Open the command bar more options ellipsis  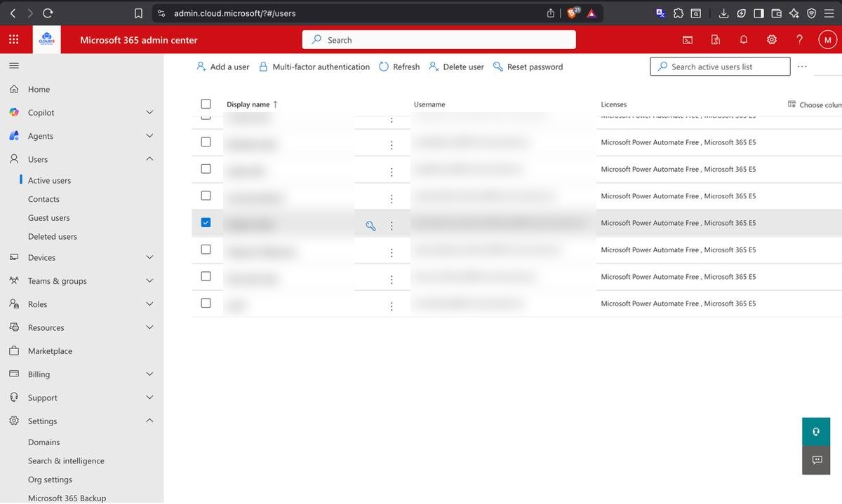pyautogui.click(x=802, y=67)
